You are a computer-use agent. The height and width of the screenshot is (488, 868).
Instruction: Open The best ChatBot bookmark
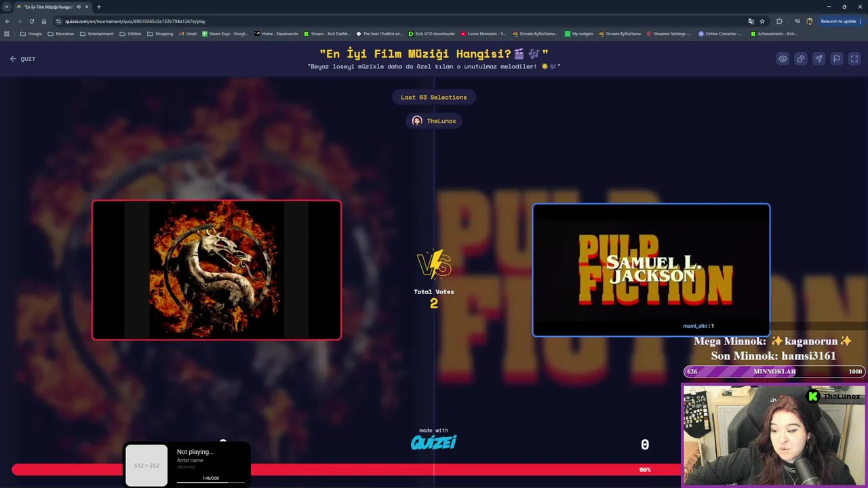tap(380, 34)
